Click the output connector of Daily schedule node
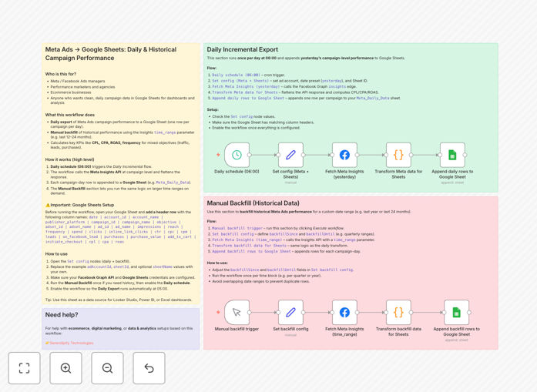The height and width of the screenshot is (392, 537). click(x=250, y=155)
